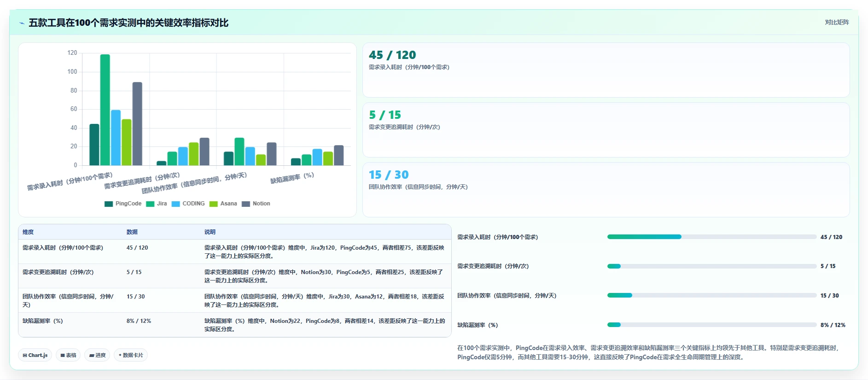Click the 8% / 12% progress value label

(x=833, y=325)
